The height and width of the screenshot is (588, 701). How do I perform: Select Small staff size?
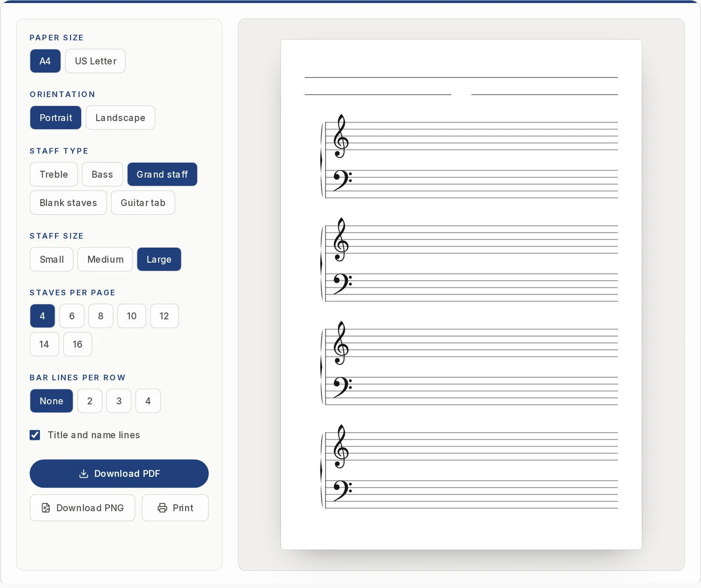[x=52, y=259]
